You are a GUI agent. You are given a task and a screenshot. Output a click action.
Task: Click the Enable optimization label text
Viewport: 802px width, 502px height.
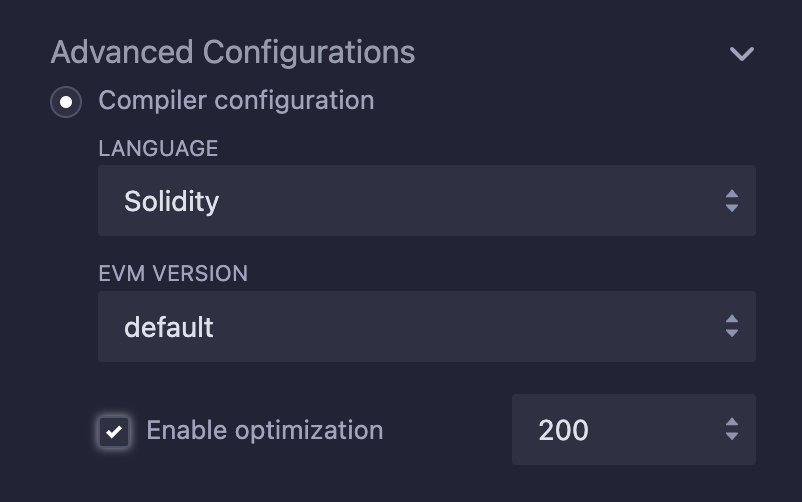click(264, 430)
